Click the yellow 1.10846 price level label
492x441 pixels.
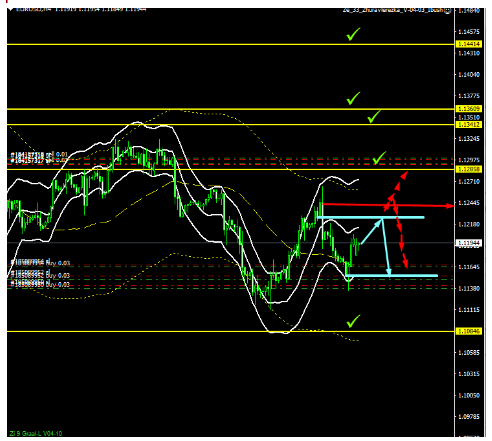469,331
